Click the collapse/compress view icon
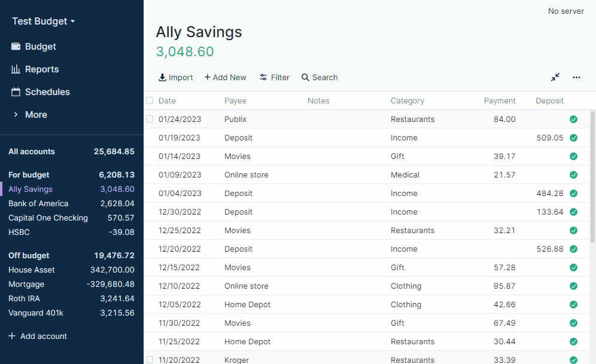596x364 pixels. (x=555, y=78)
